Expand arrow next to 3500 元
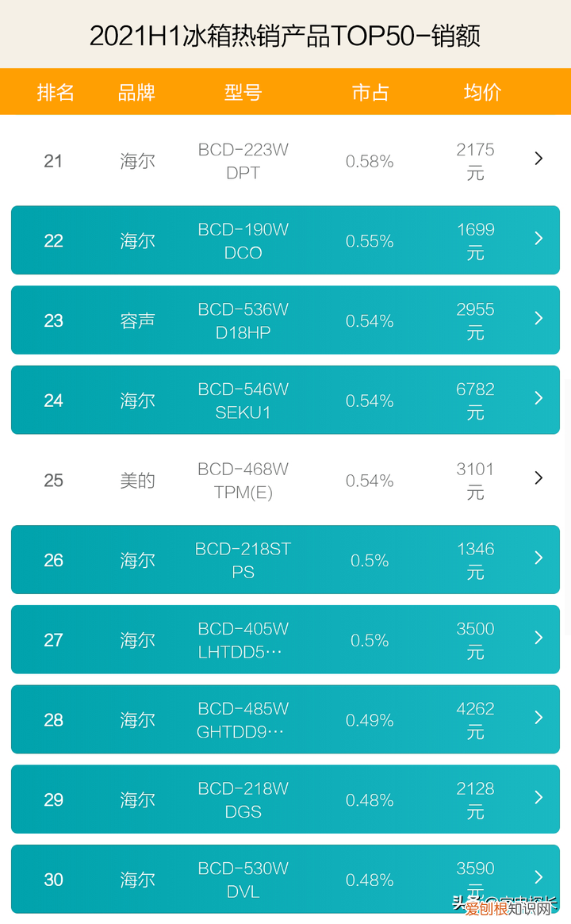571x924 pixels. (x=538, y=638)
